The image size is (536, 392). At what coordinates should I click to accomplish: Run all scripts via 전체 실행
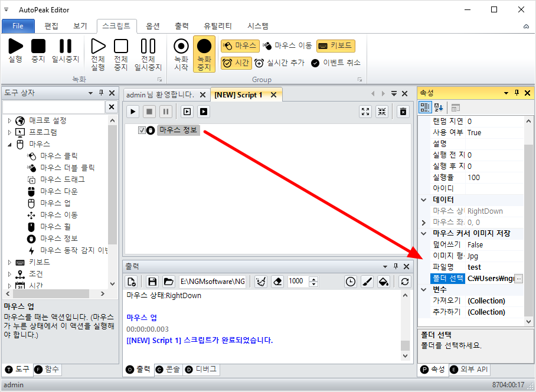[98, 55]
